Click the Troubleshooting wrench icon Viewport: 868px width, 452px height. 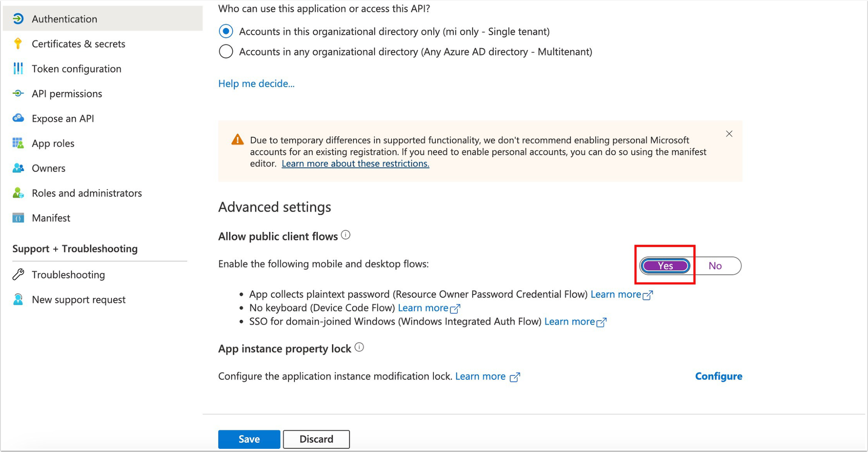[x=18, y=275]
